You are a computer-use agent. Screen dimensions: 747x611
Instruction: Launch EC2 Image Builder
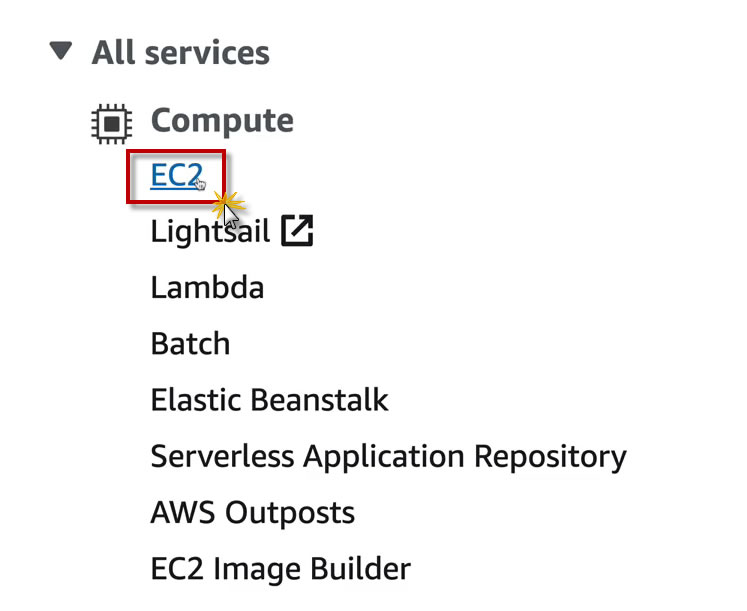tap(280, 569)
